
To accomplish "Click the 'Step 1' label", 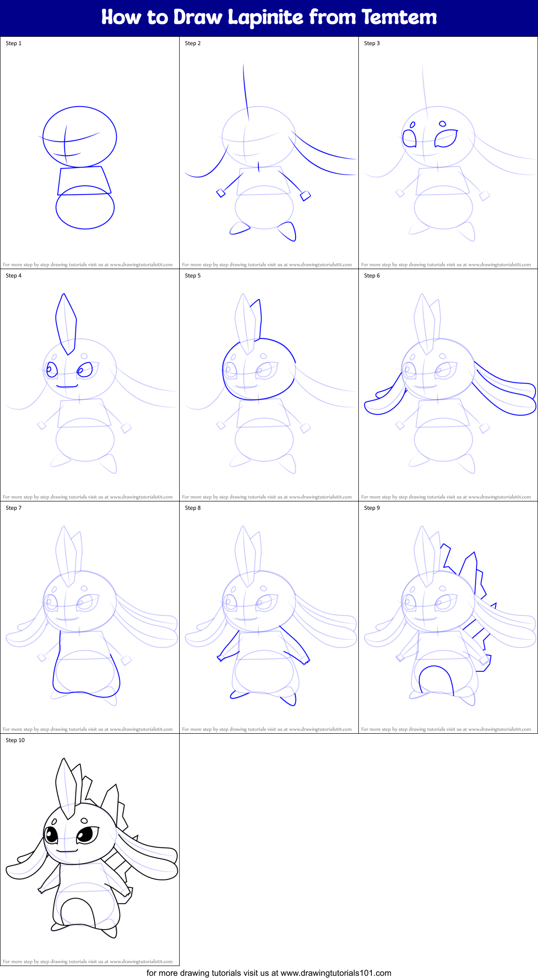I will coord(13,43).
